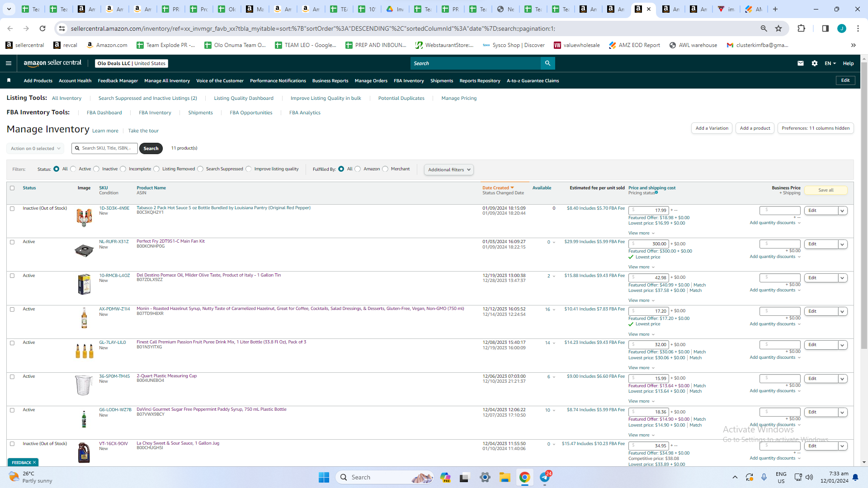Click the Chrome icon in the taskbar
Viewport: 868px width, 488px height.
coord(525,477)
